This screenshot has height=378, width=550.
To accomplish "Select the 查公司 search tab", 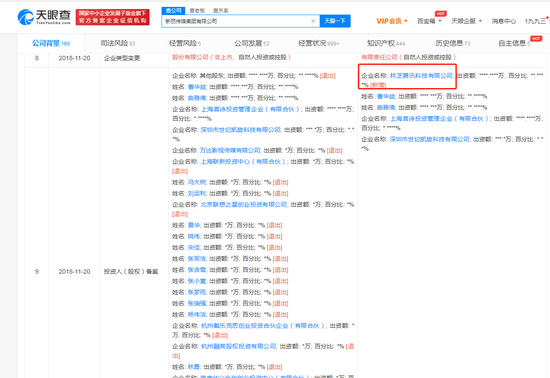I will coord(173,11).
